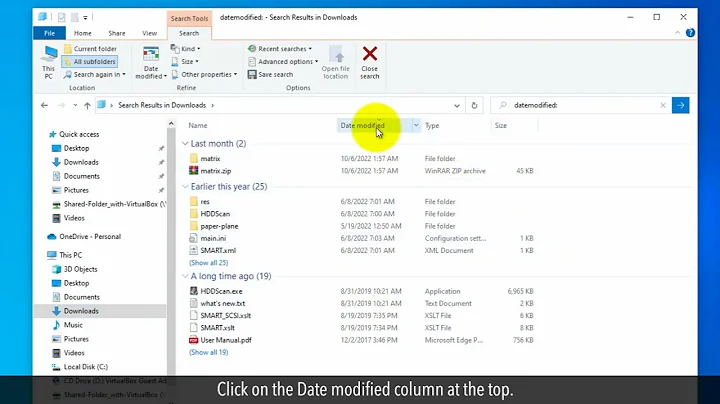
Task: Select main.ini configuration file
Action: [213, 239]
